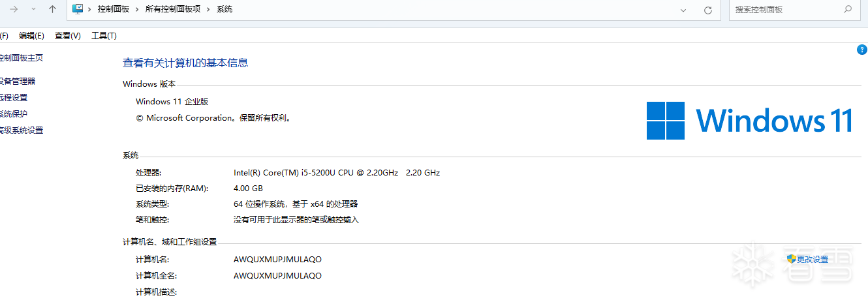868x304 pixels.
Task: Go up one level with up arrow
Action: (x=53, y=9)
